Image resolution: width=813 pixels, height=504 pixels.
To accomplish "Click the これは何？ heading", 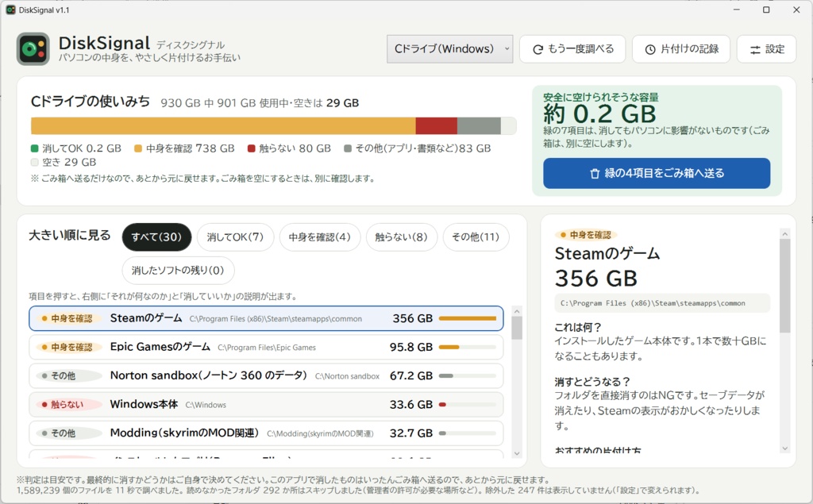I will pos(578,328).
